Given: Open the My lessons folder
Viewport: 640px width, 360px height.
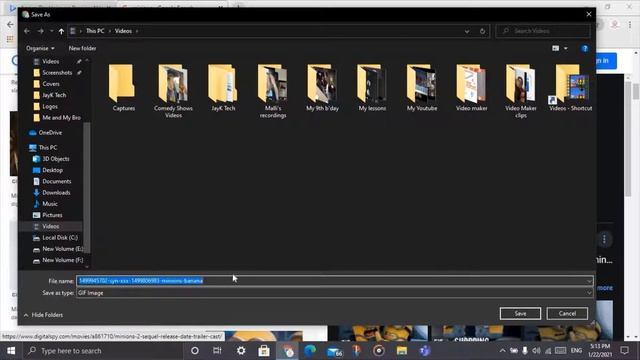Looking at the screenshot, I should tap(372, 88).
